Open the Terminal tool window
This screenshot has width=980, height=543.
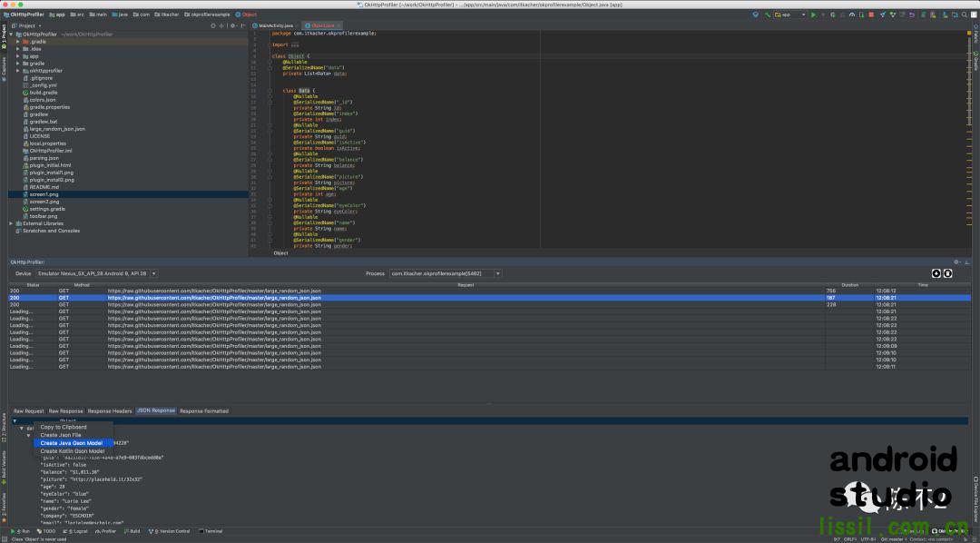point(210,531)
